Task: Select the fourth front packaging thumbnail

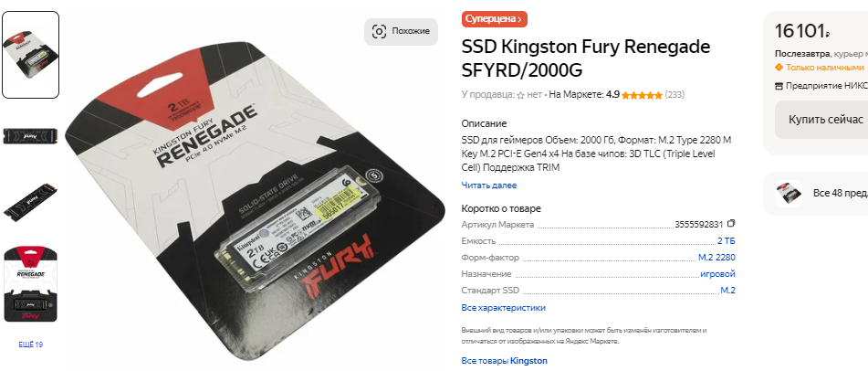Action: click(x=30, y=284)
